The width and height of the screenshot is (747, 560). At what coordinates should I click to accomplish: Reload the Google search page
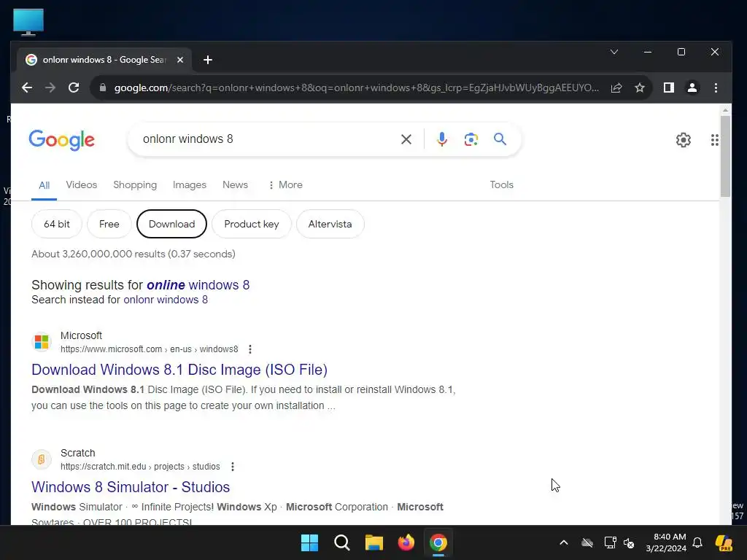click(x=74, y=87)
